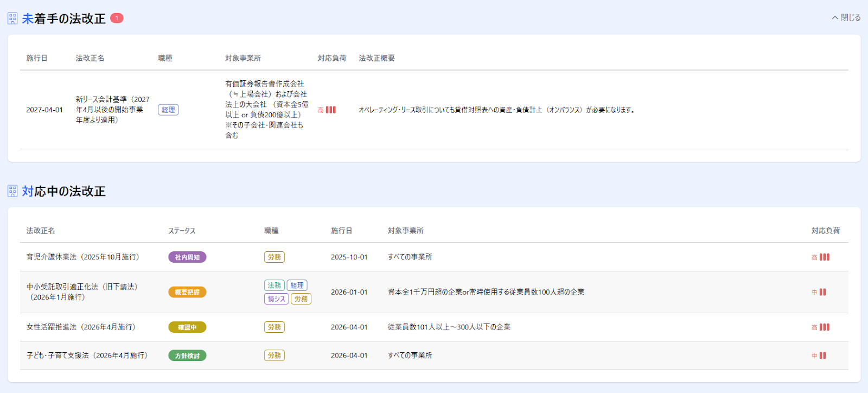
Task: Click すべての事業所 in 子ども・子育て支援法 row
Action: (410, 356)
